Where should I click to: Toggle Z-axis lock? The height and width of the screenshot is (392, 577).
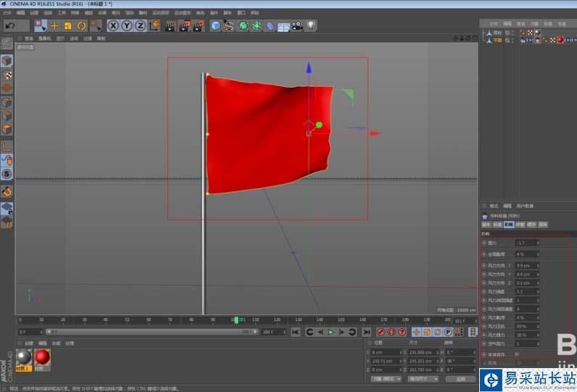(141, 25)
